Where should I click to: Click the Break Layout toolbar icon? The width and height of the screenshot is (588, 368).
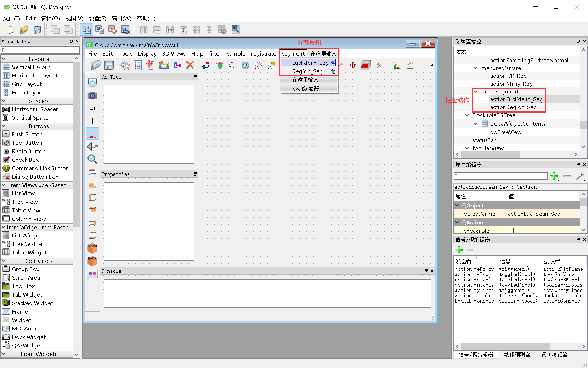tap(222, 30)
